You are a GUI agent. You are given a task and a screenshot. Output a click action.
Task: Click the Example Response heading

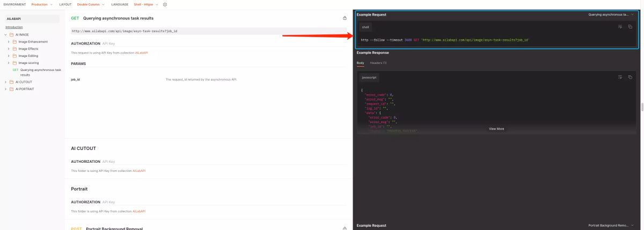tap(372, 53)
